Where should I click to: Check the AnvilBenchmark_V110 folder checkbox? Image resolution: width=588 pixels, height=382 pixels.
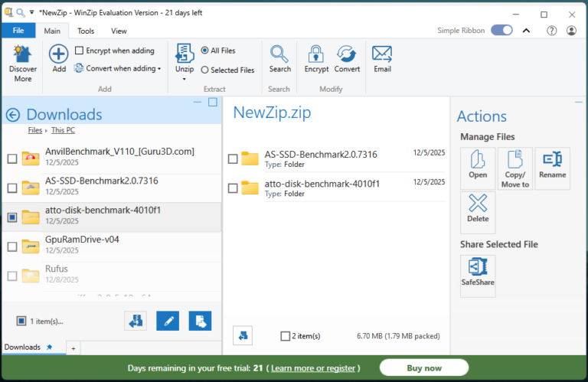pos(12,158)
